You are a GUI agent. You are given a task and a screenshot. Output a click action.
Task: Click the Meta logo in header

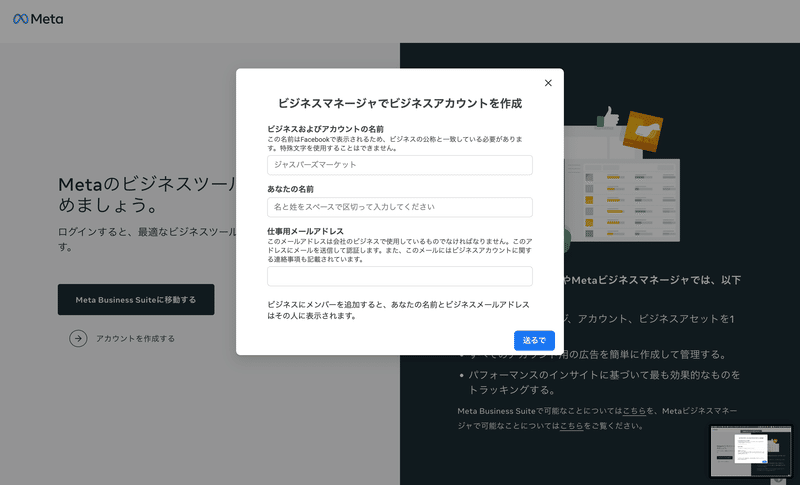38,19
